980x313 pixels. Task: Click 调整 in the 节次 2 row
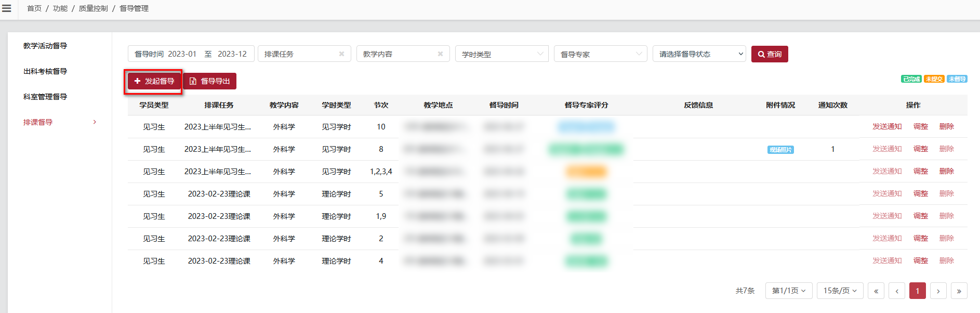pyautogui.click(x=921, y=238)
